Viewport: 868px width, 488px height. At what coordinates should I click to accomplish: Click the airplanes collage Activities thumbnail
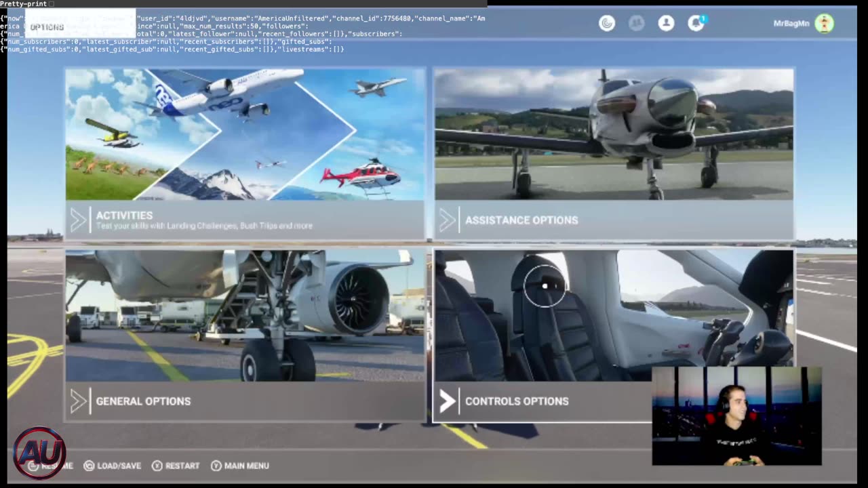click(245, 134)
